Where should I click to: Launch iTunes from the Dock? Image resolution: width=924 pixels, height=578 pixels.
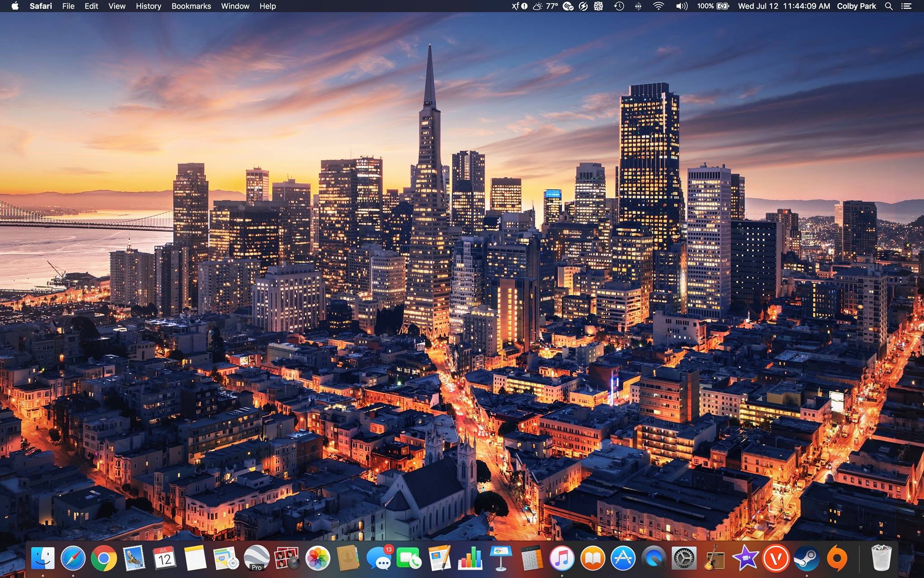pyautogui.click(x=562, y=559)
